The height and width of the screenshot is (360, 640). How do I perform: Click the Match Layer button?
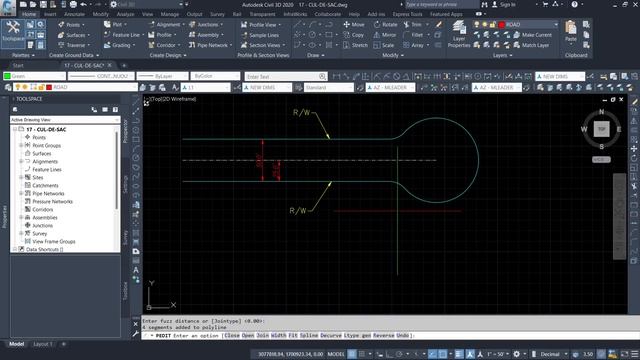(x=531, y=45)
